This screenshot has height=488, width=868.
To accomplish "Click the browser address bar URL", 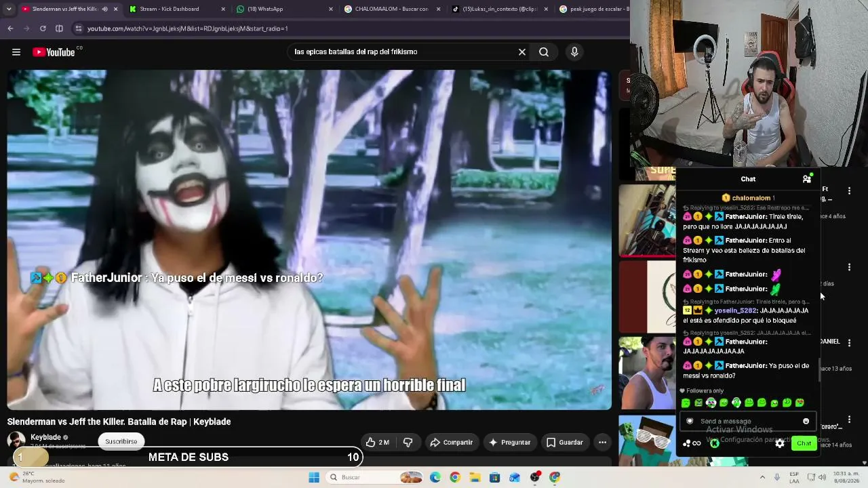I will point(188,28).
